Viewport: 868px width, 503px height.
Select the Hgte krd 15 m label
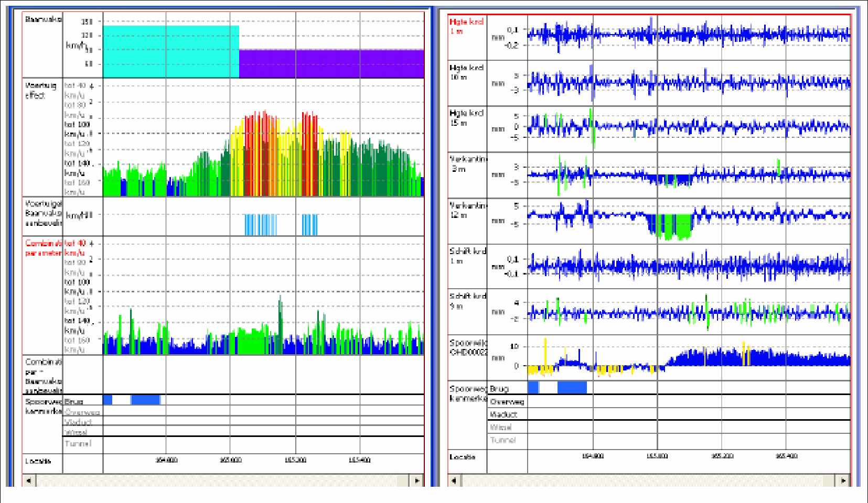pos(466,117)
